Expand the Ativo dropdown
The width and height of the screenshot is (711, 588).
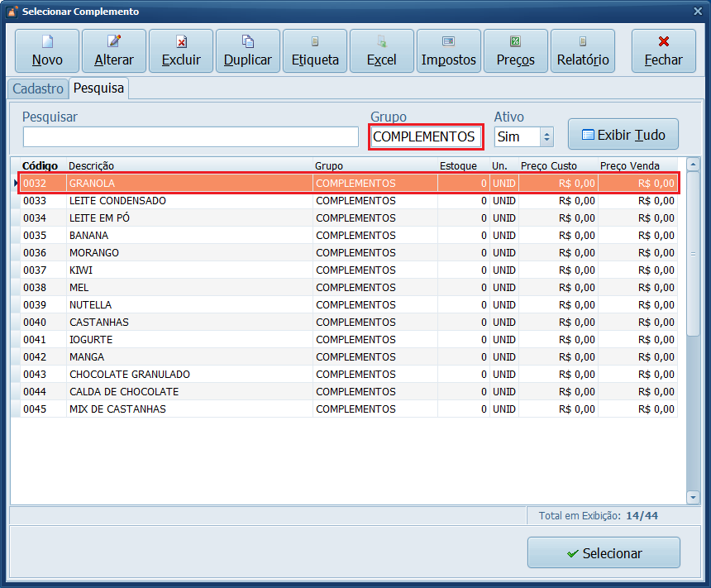tap(546, 136)
